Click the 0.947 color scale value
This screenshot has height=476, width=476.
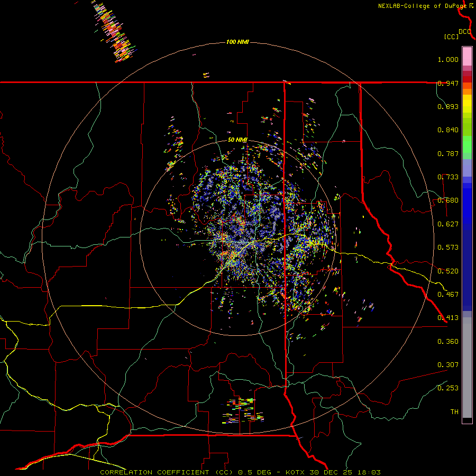tap(448, 83)
